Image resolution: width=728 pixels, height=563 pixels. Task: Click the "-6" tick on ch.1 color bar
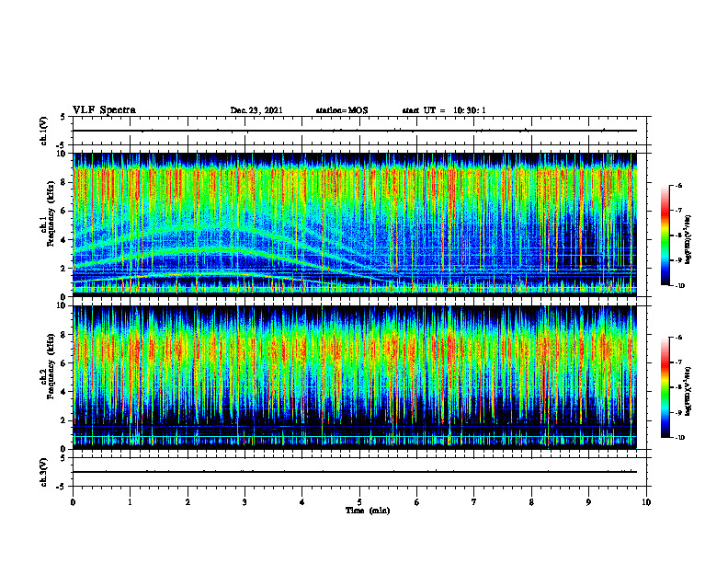tap(678, 185)
